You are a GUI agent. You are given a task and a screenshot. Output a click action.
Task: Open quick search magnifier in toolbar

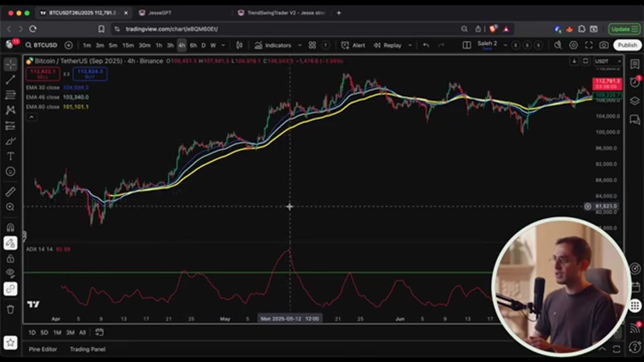[557, 45]
